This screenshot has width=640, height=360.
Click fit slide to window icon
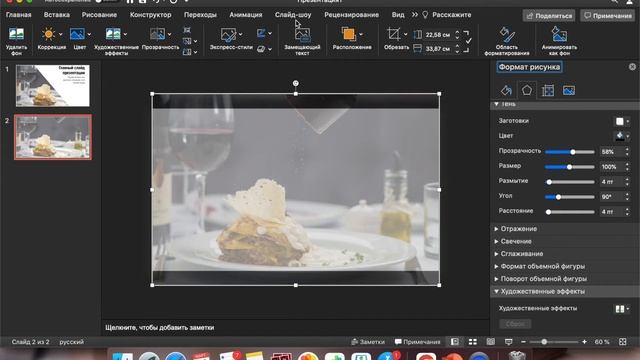(x=622, y=342)
